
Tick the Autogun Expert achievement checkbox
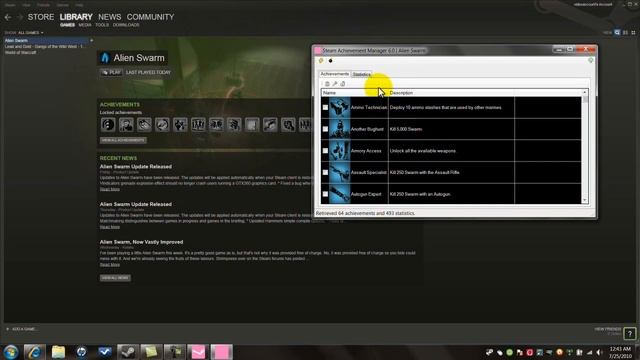325,194
